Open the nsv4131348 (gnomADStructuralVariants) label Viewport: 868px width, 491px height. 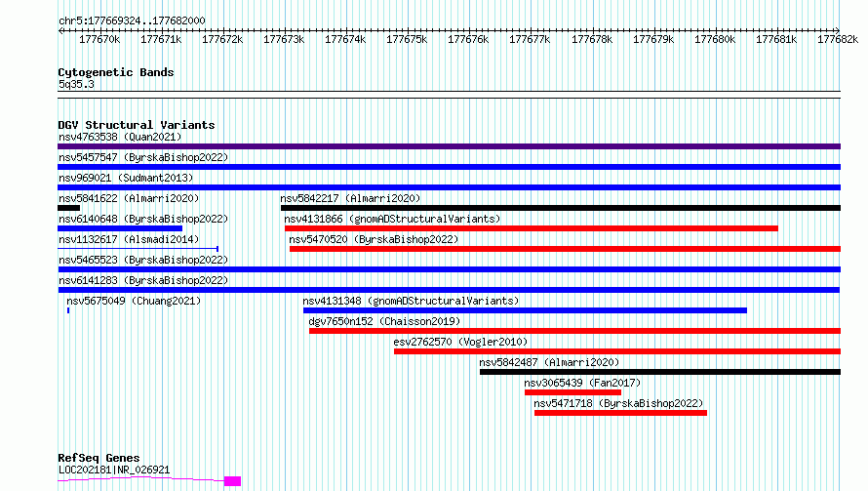point(411,301)
